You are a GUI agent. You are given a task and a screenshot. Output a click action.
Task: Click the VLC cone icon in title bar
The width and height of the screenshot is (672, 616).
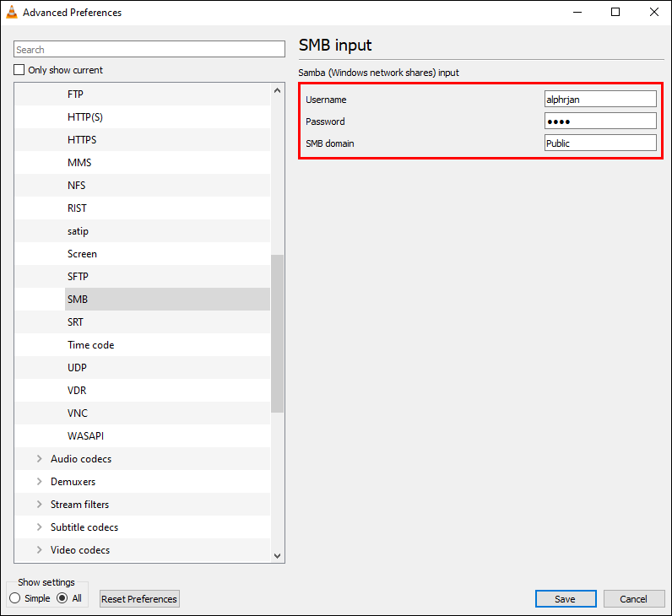tap(12, 13)
